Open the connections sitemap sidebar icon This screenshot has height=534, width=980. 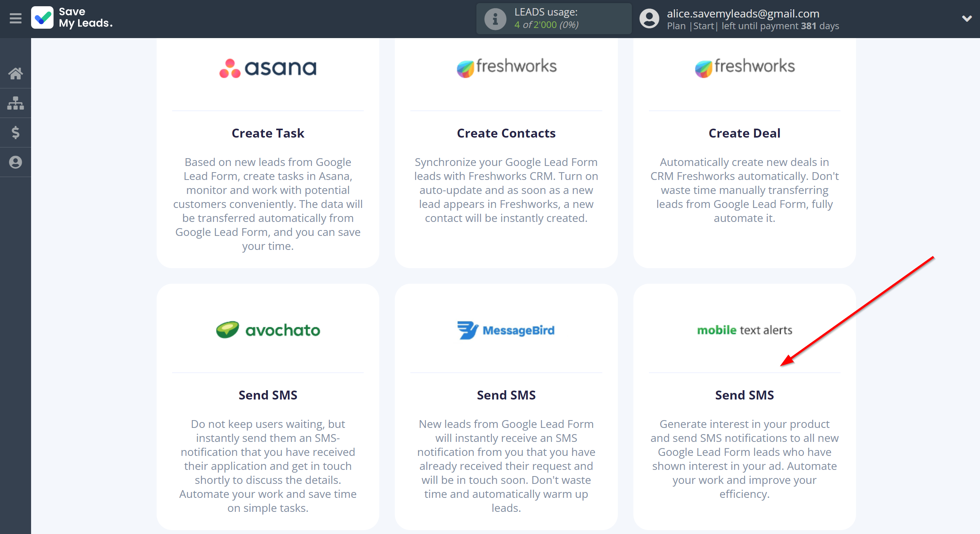[x=16, y=103]
